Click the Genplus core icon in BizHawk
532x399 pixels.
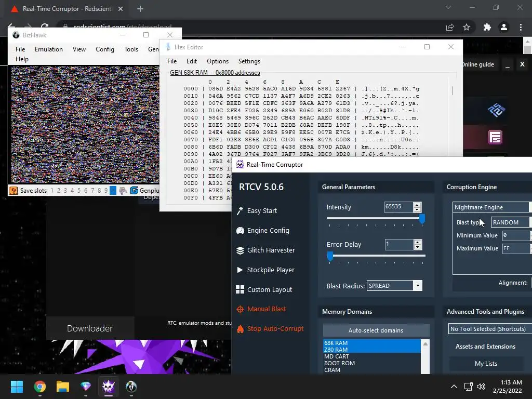pos(134,191)
